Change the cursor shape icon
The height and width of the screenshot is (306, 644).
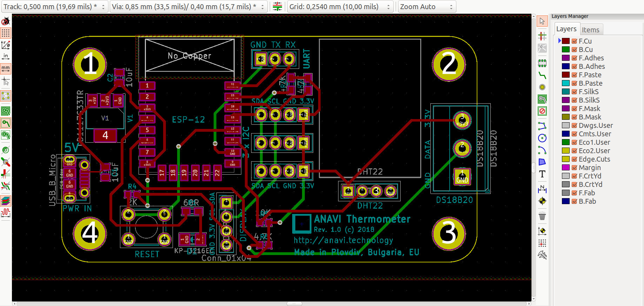click(6, 81)
